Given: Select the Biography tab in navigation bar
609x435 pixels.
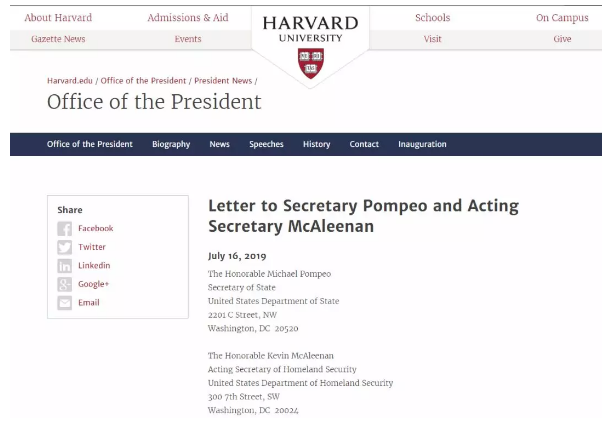Looking at the screenshot, I should pos(171,144).
